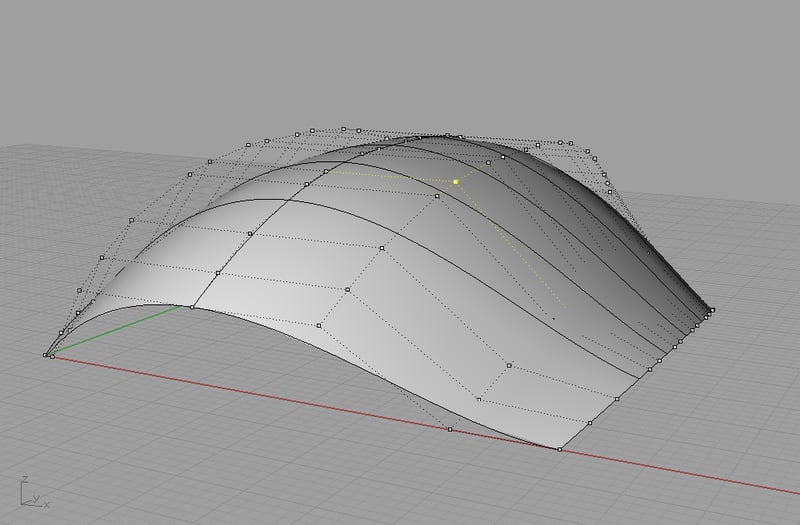Select control point where green axis meets surface edge
The height and width of the screenshot is (525, 800).
(193, 307)
